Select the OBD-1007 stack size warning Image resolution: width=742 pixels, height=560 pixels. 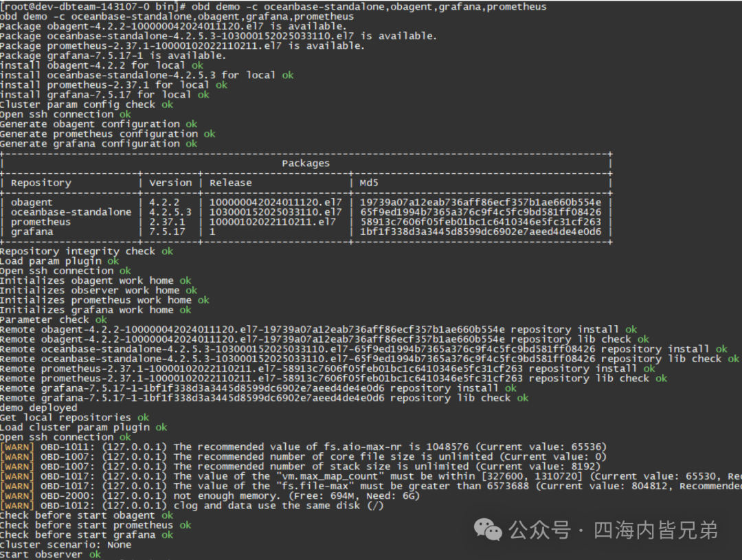300,467
